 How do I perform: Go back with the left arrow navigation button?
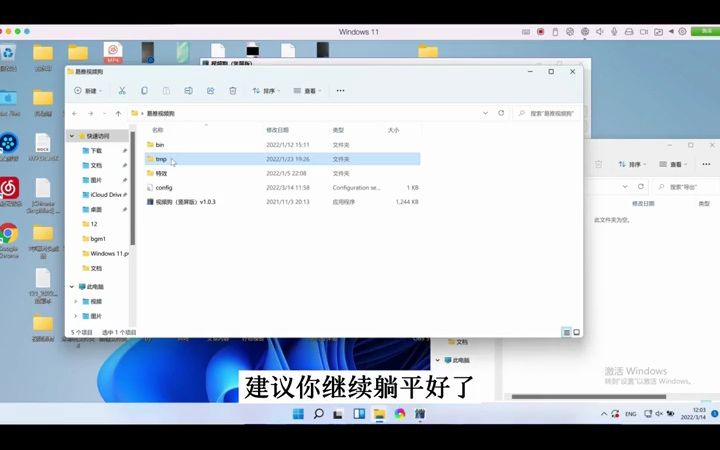pyautogui.click(x=75, y=113)
